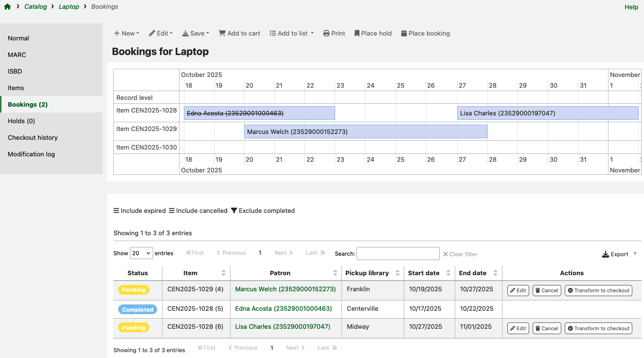Click Place hold in the toolbar
The width and height of the screenshot is (644, 358).
click(373, 33)
